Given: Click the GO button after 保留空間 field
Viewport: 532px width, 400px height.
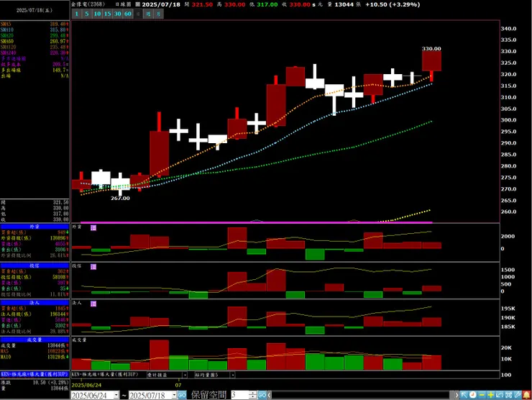Looking at the screenshot, I should [262, 395].
